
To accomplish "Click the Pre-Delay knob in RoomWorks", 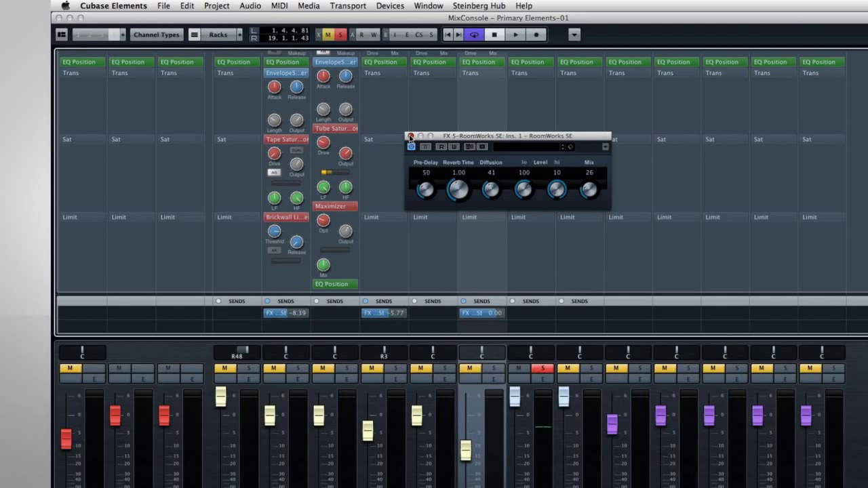I will [x=426, y=190].
